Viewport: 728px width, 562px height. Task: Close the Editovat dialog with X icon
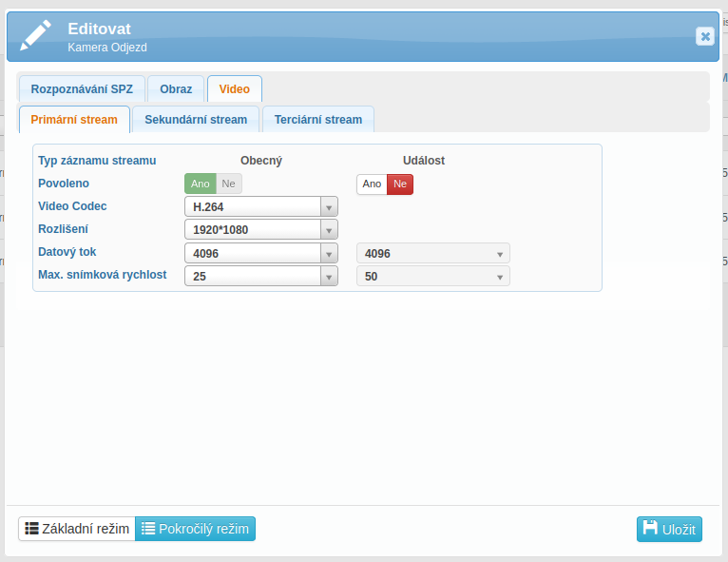pos(704,36)
